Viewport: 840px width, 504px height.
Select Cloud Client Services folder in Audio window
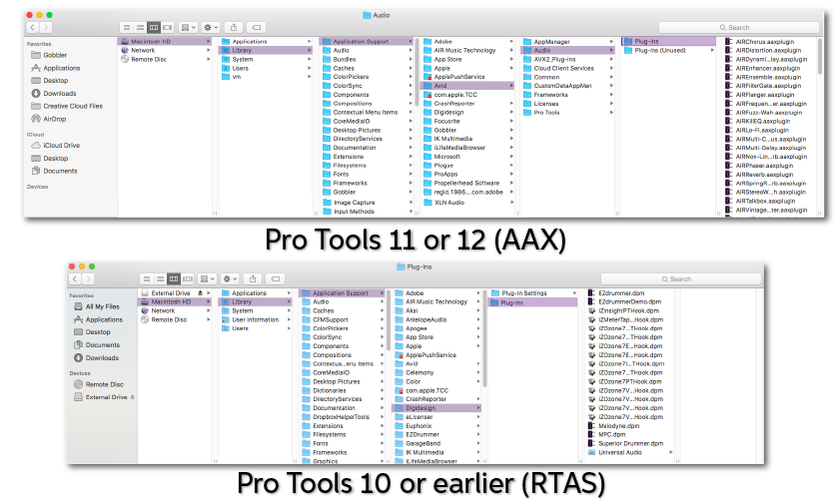pyautogui.click(x=568, y=68)
